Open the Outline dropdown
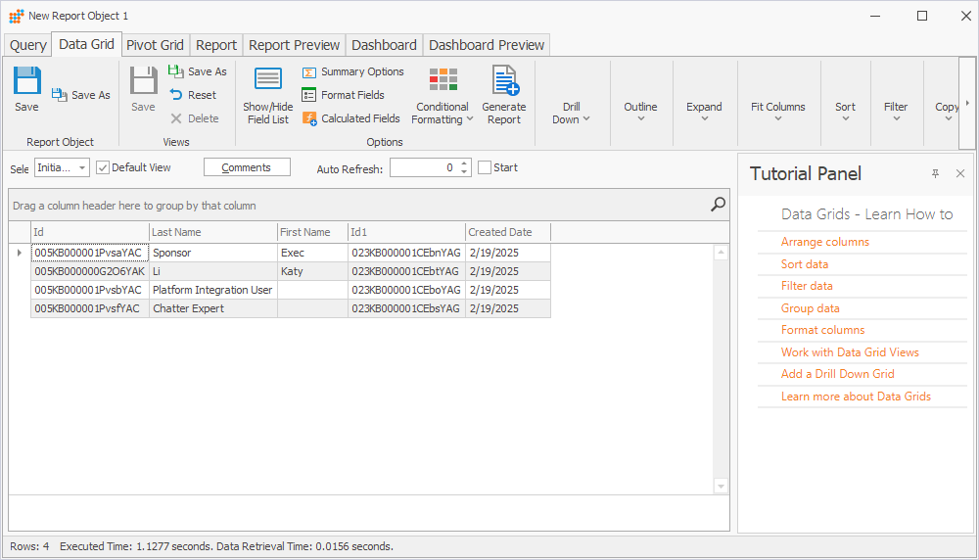 click(x=640, y=113)
